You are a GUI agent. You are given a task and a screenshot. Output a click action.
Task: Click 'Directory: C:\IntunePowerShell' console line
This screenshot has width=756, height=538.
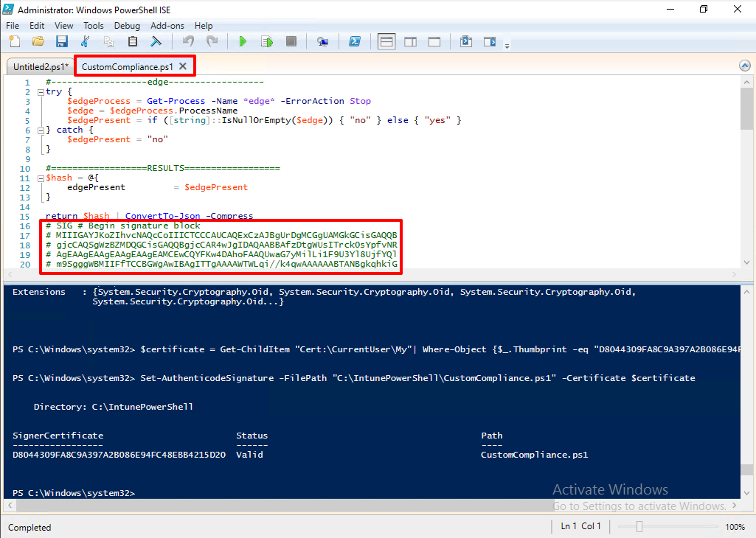pos(114,407)
